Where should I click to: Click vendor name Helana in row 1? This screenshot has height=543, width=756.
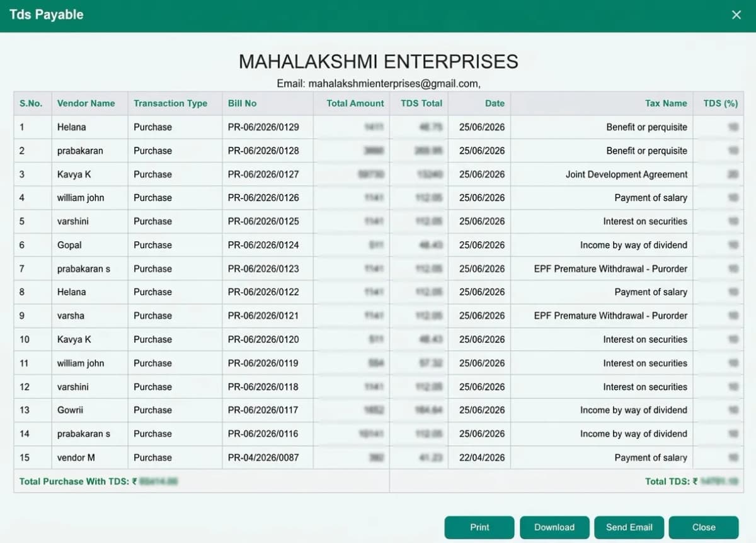[71, 127]
